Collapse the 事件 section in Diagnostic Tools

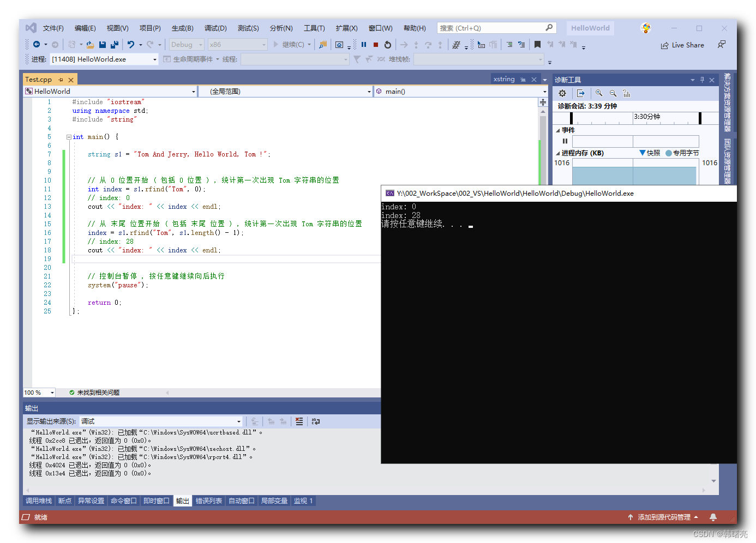tap(557, 130)
